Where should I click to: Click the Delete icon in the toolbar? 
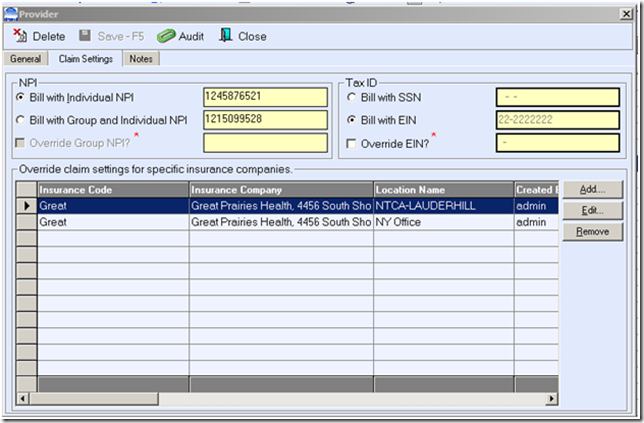coord(20,36)
